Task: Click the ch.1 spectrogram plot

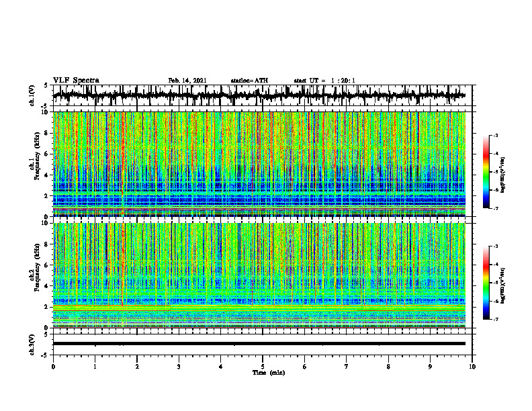Action: (259, 164)
